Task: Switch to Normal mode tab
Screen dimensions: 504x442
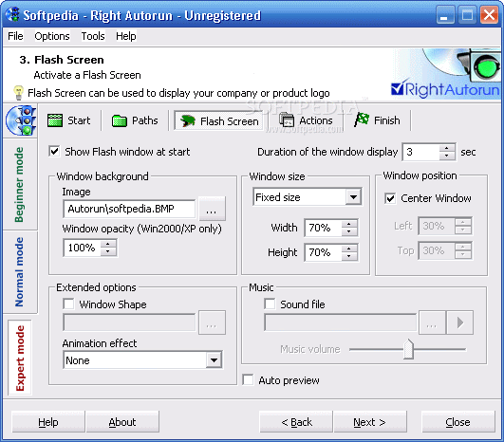Action: pos(20,272)
